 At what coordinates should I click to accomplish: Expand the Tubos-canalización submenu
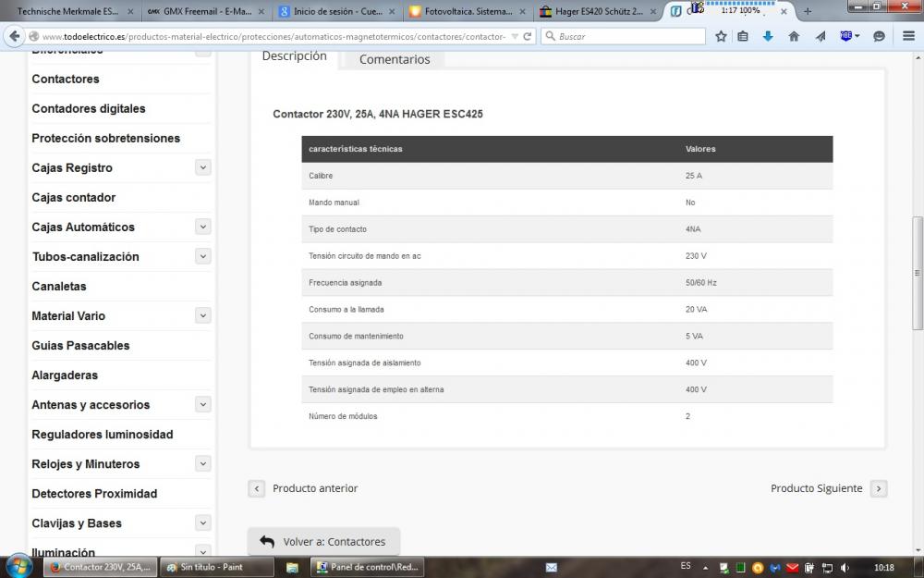[202, 256]
